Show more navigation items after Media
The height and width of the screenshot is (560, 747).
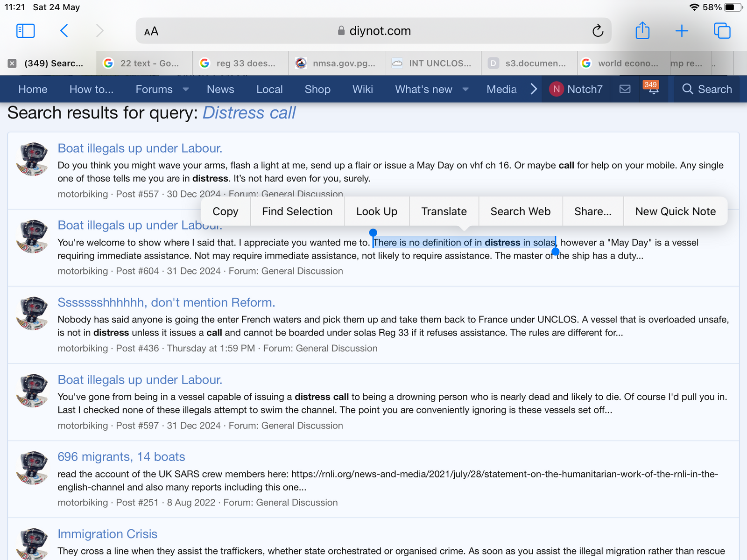tap(534, 89)
